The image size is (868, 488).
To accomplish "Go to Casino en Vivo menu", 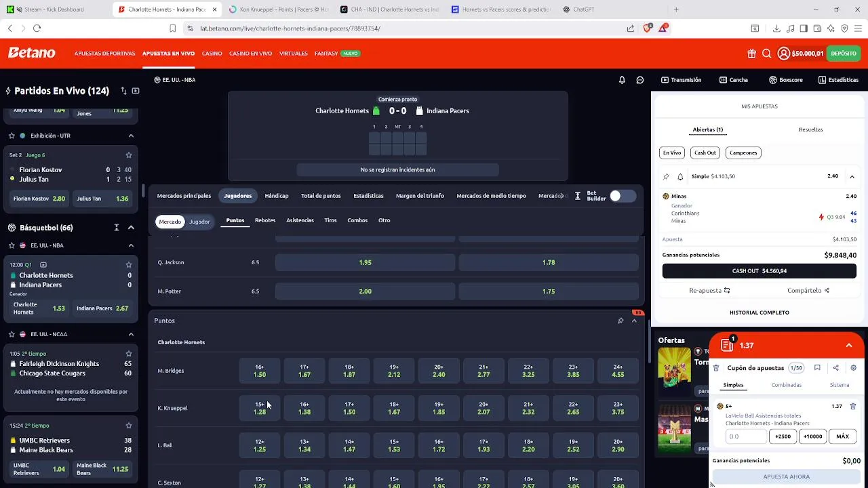I will click(x=250, y=54).
